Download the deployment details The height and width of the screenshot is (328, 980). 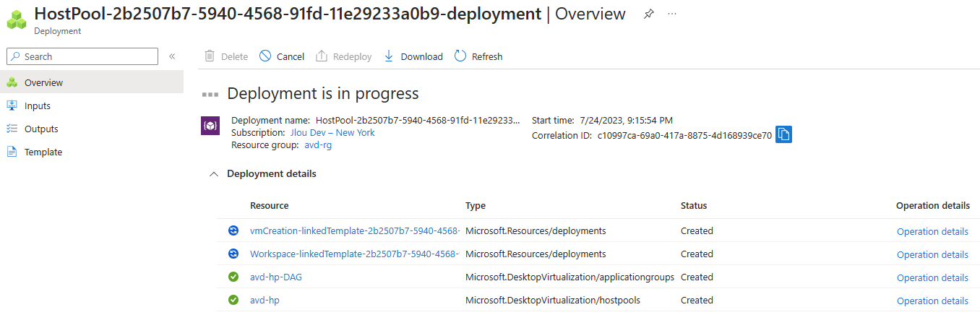click(413, 56)
